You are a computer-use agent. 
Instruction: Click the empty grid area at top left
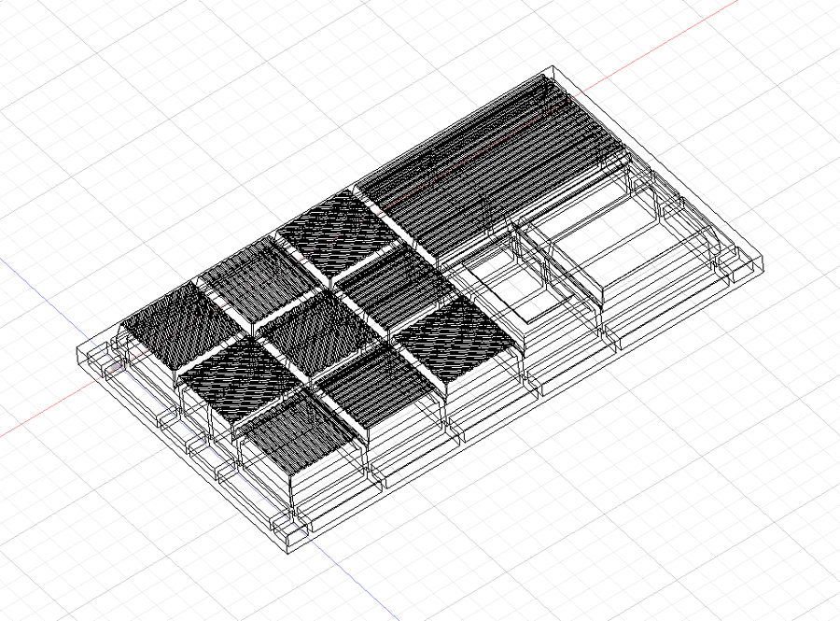point(140,93)
